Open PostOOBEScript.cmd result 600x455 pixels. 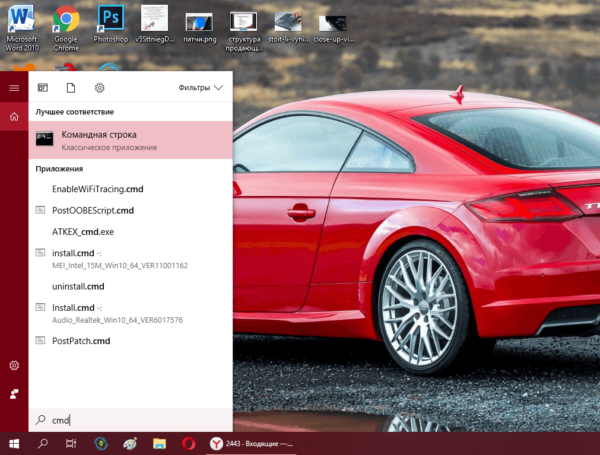[130, 210]
